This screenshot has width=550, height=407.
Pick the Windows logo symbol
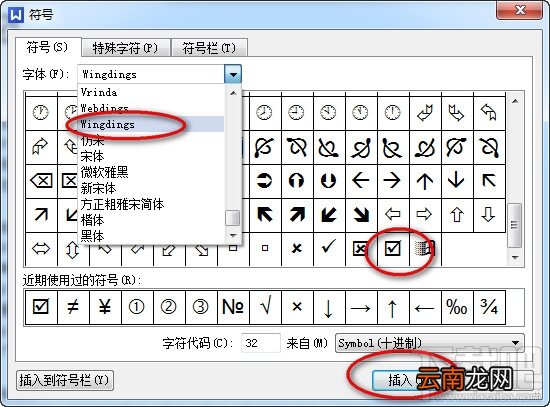pos(425,249)
